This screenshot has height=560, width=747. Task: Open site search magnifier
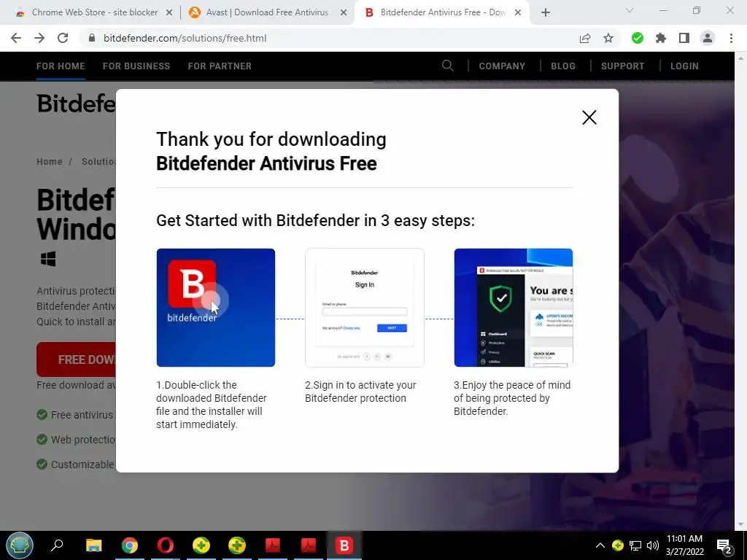[x=447, y=66]
